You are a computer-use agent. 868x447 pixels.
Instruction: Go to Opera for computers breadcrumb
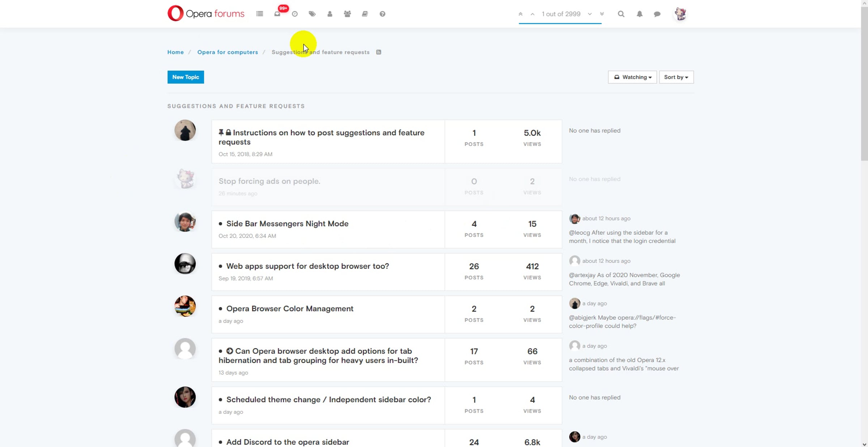point(227,52)
